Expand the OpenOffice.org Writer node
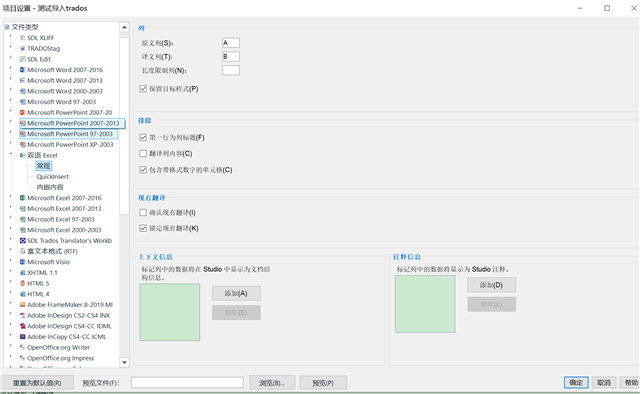Viewport: 640px width, 394px height. [11, 347]
